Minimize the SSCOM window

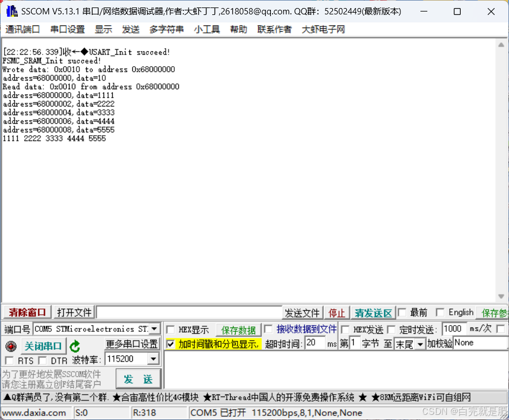point(424,12)
